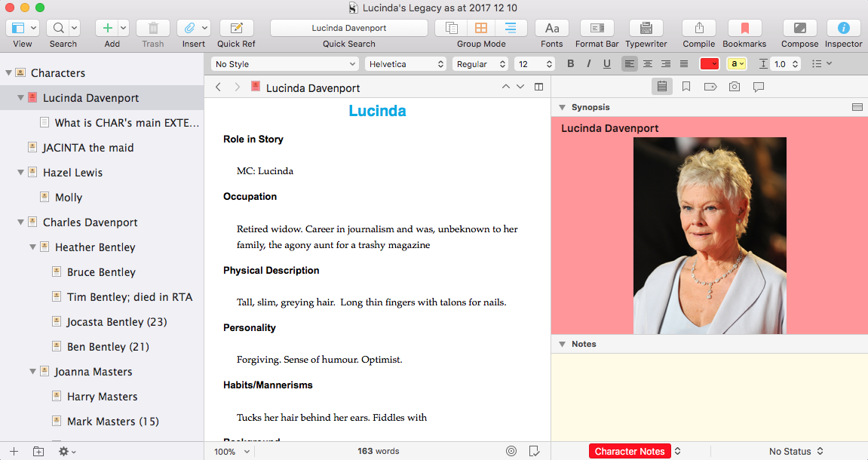Show the Inspector Comments tab

click(759, 87)
